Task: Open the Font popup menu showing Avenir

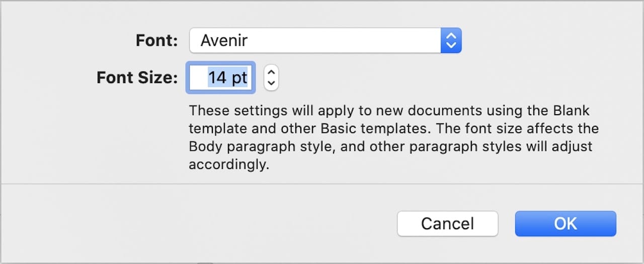Action: click(325, 40)
